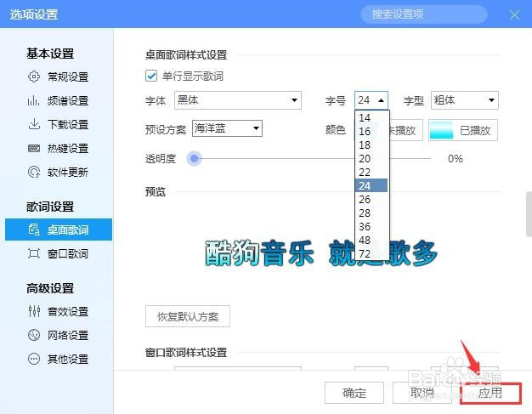The image size is (532, 414).
Task: Click the 恢复默认方案 button
Action: (188, 316)
